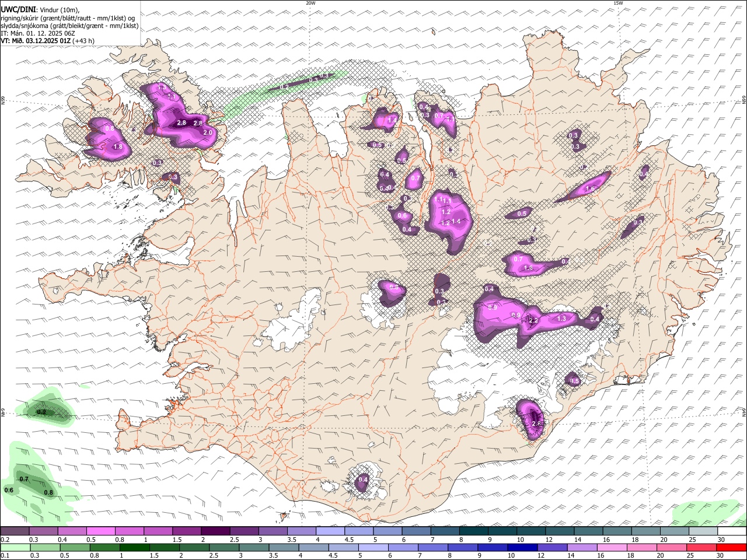747x560 pixels.
Task: Click the 0.8 value in offshore green rain area
Action: 48,492
